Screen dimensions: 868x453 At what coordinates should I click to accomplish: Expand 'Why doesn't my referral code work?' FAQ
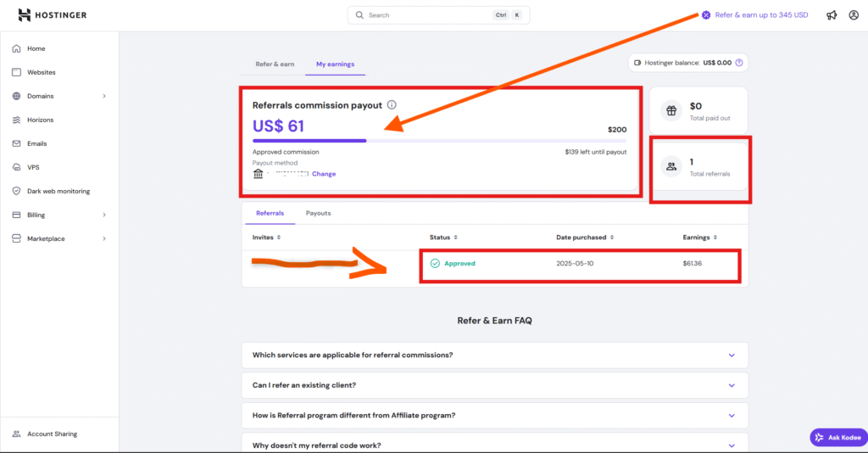click(x=495, y=443)
